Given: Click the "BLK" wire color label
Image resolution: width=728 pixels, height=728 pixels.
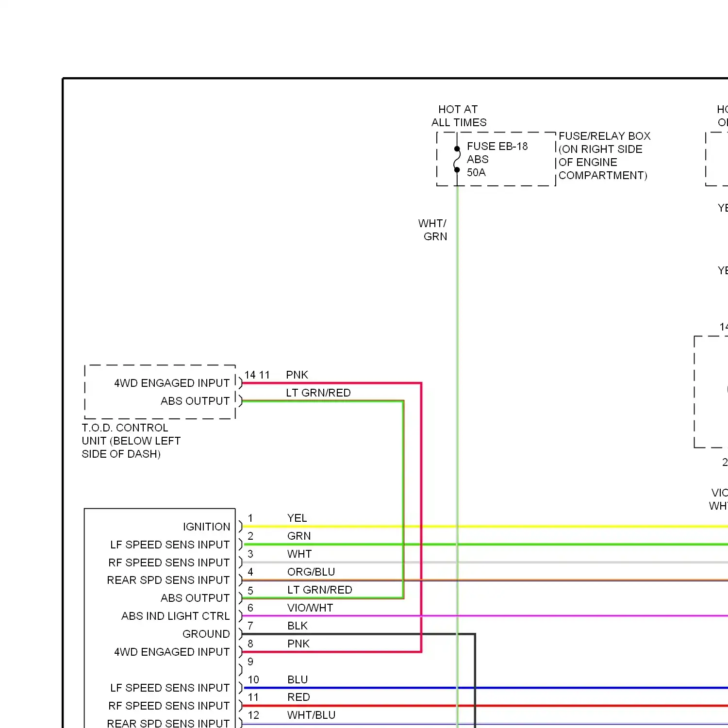Looking at the screenshot, I should tap(298, 626).
